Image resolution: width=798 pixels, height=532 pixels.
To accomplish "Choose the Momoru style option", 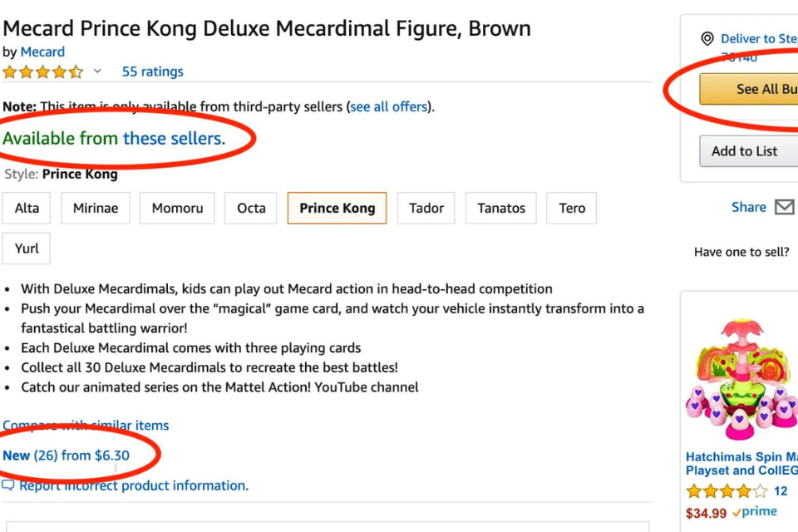I will (x=177, y=208).
